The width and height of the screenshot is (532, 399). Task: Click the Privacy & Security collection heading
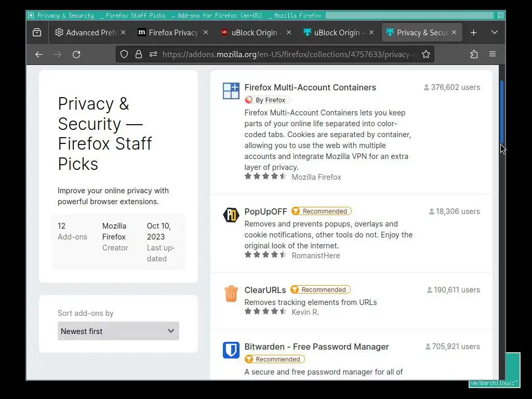(105, 134)
